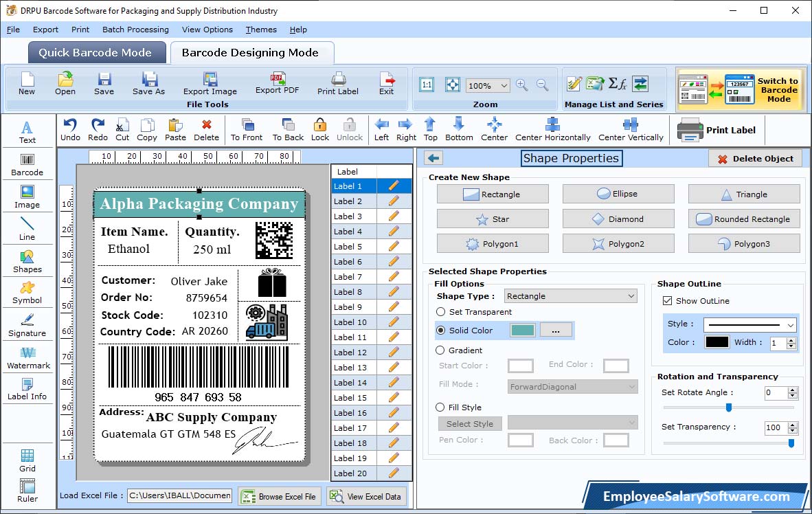Open the Watermark tool

[x=28, y=357]
